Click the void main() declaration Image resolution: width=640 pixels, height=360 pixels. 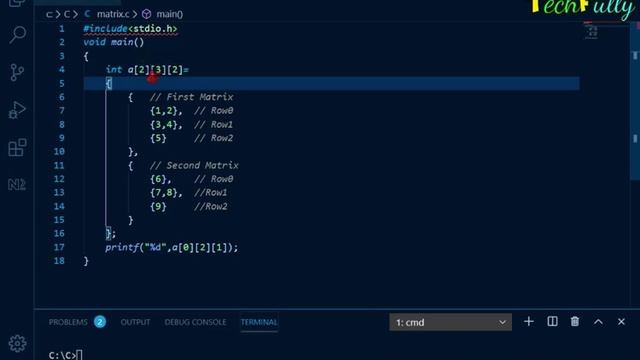tap(113, 42)
